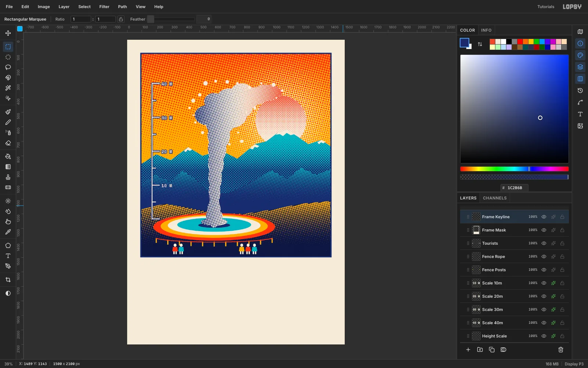This screenshot has width=588, height=368.
Task: Click the first Ratio input field
Action: 81,19
